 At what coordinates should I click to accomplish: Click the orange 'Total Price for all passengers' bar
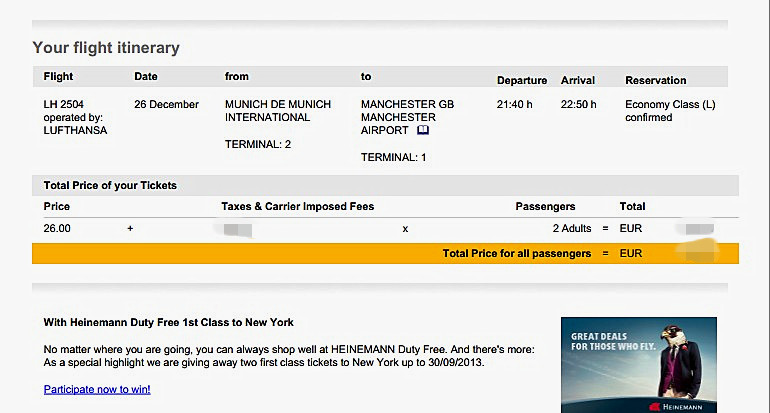coord(385,254)
